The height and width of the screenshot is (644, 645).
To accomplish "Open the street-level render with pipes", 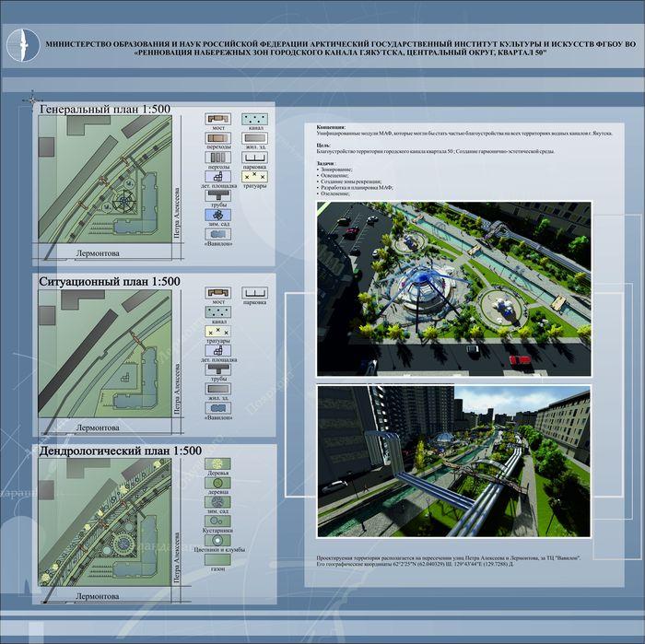I will coord(453,461).
